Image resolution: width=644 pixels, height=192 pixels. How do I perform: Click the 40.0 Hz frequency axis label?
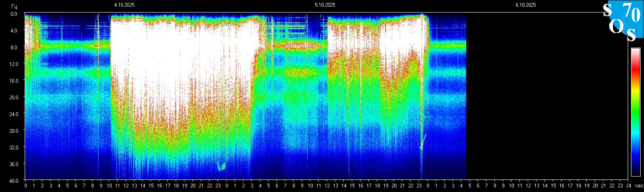point(13,180)
